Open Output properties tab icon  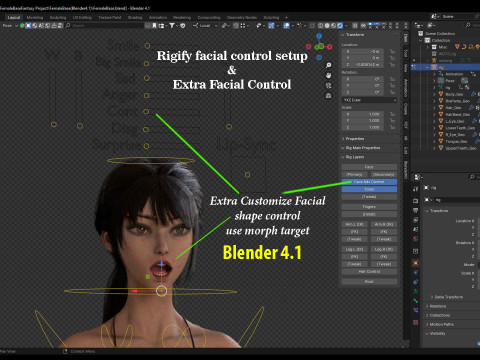tap(415, 210)
